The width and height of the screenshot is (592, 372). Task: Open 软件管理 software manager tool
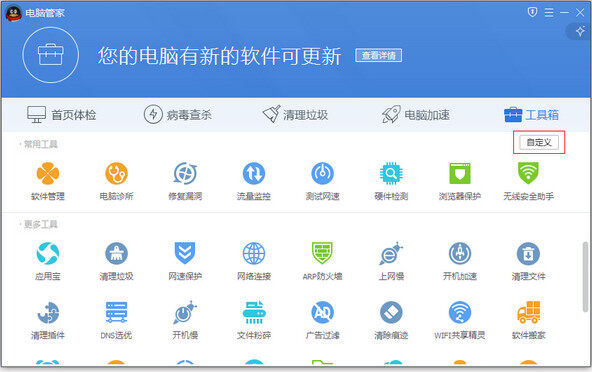(x=48, y=181)
